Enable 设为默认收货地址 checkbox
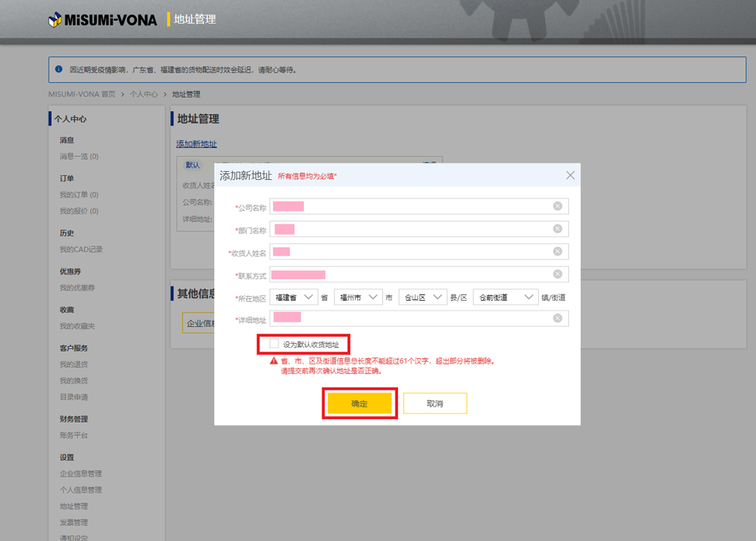756x541 pixels. [x=275, y=344]
